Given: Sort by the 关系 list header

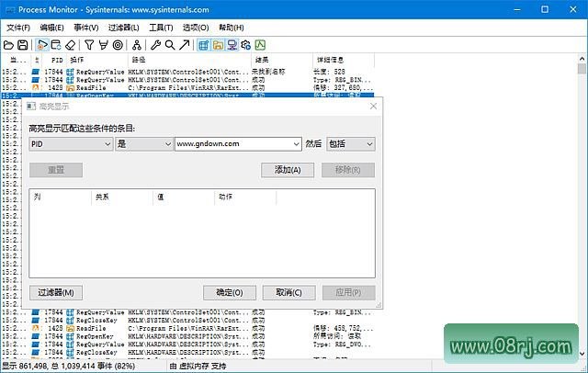Looking at the screenshot, I should [122, 198].
